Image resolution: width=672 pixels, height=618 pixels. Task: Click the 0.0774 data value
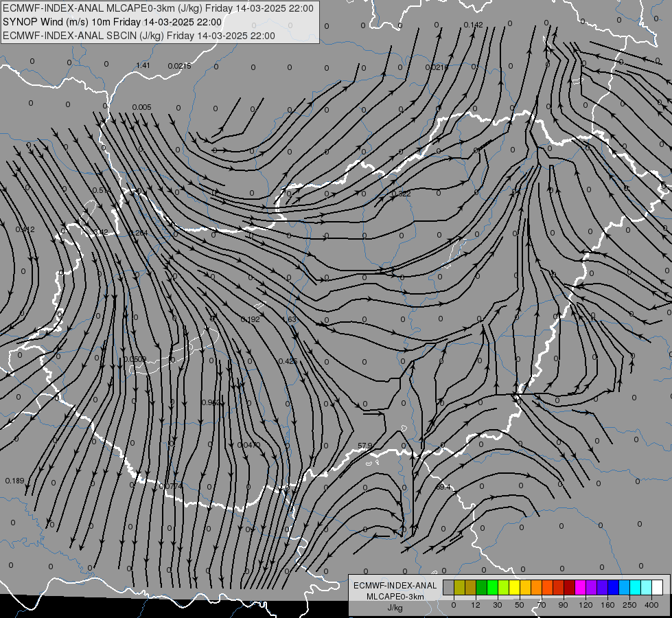[170, 486]
